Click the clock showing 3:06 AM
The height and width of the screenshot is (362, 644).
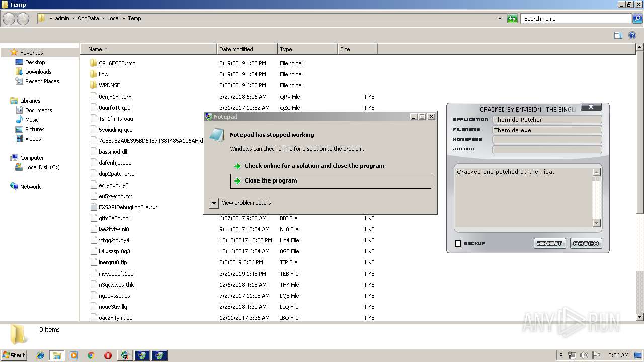618,355
